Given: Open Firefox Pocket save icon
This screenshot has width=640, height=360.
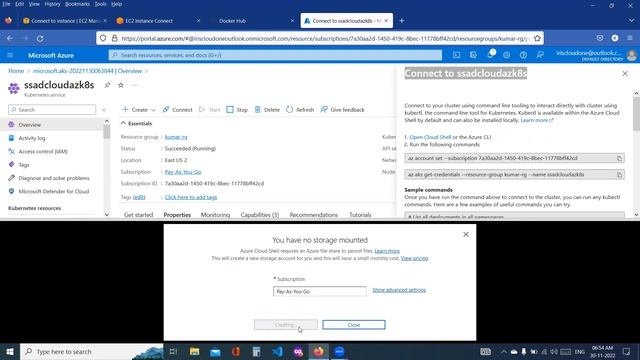Looking at the screenshot, I should 600,38.
